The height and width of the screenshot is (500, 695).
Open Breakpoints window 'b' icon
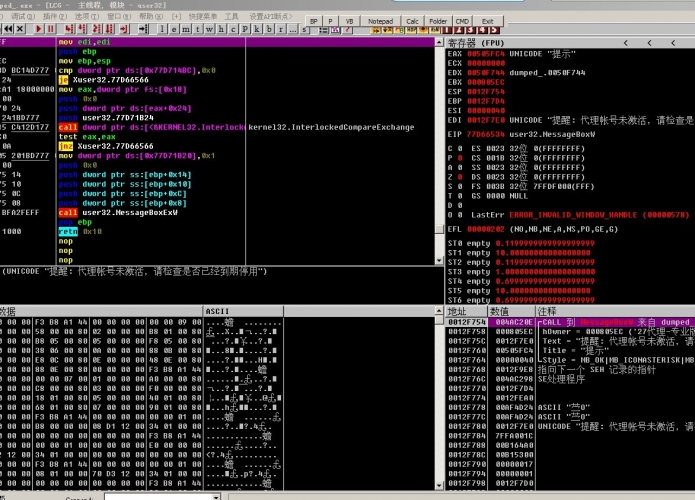point(269,29)
